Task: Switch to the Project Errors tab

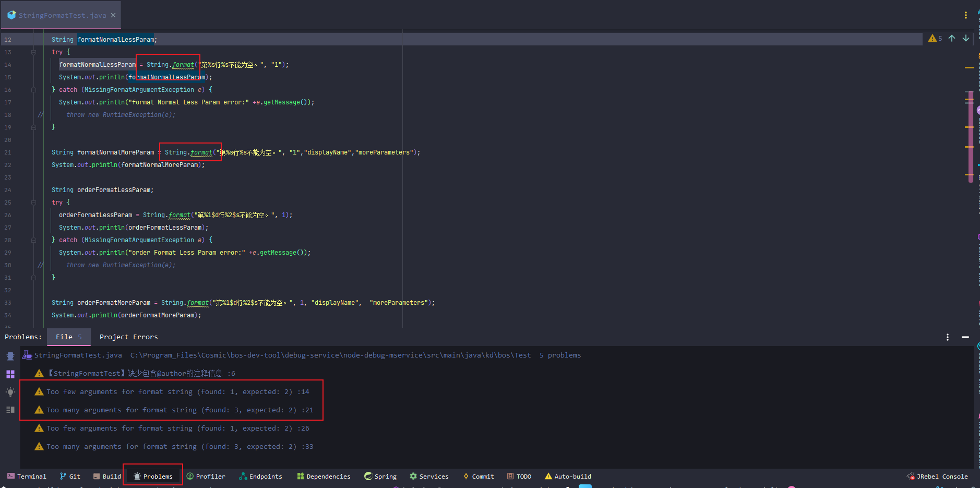Action: pos(128,337)
